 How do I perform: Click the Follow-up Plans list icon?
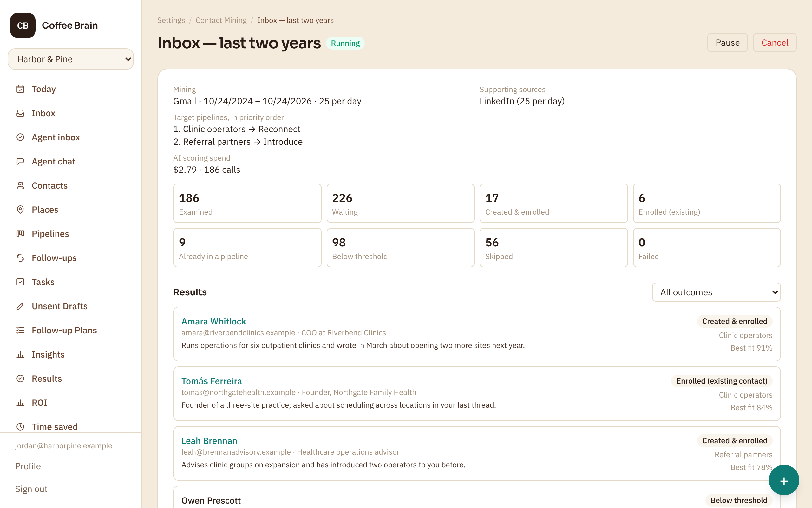click(21, 330)
